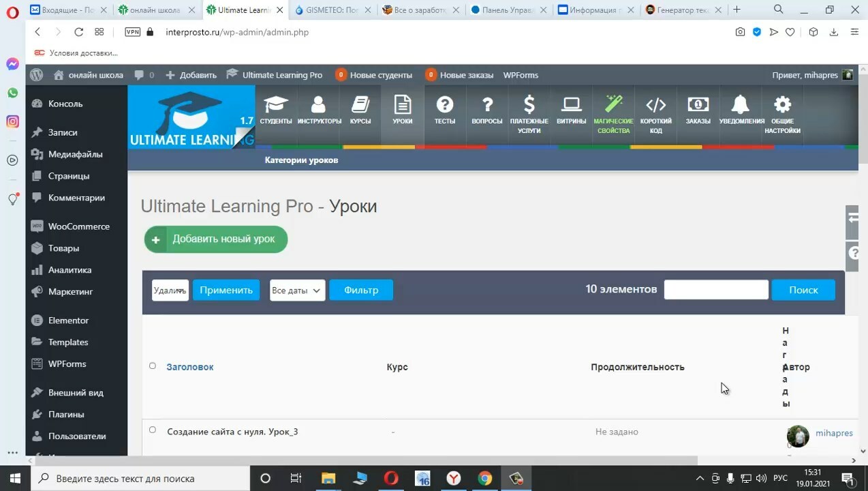Click the Ultimate Learning logo
The width and height of the screenshot is (868, 491).
(x=191, y=117)
